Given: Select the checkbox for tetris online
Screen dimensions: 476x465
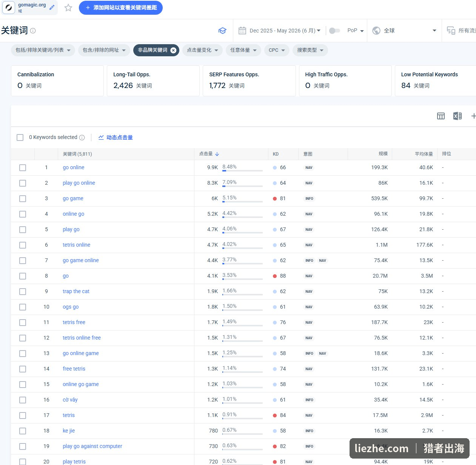Looking at the screenshot, I should pos(23,245).
